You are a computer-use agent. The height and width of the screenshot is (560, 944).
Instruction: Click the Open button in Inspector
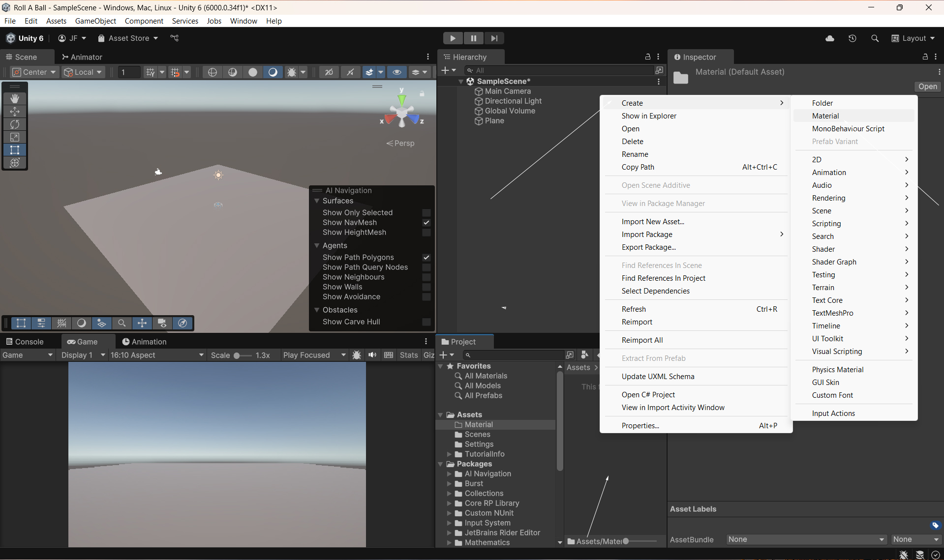click(x=927, y=87)
